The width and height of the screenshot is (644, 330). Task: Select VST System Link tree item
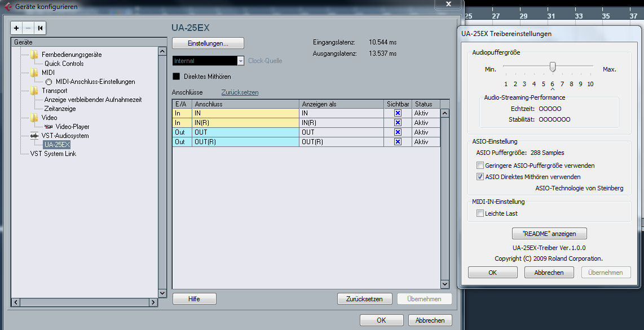pos(53,154)
